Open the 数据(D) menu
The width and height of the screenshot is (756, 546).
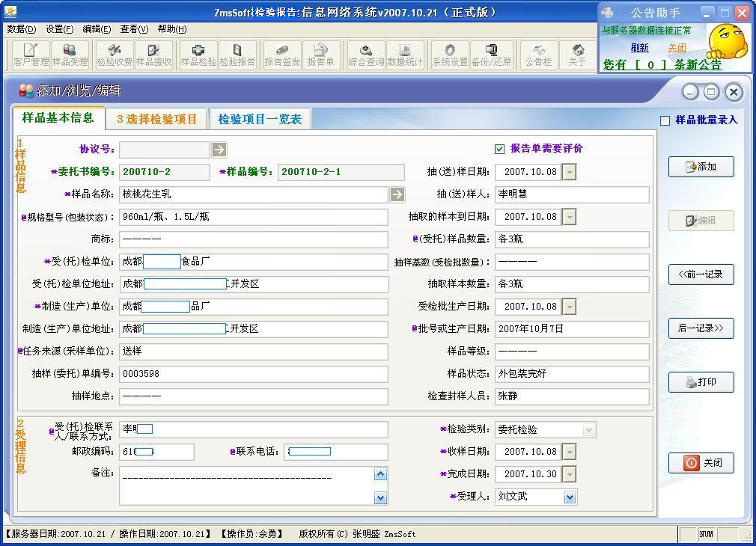pos(21,29)
